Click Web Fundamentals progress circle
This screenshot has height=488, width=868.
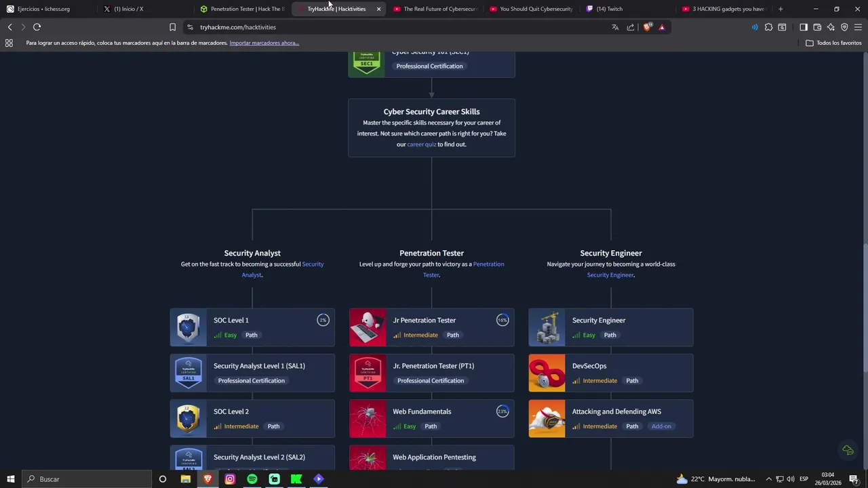(502, 411)
